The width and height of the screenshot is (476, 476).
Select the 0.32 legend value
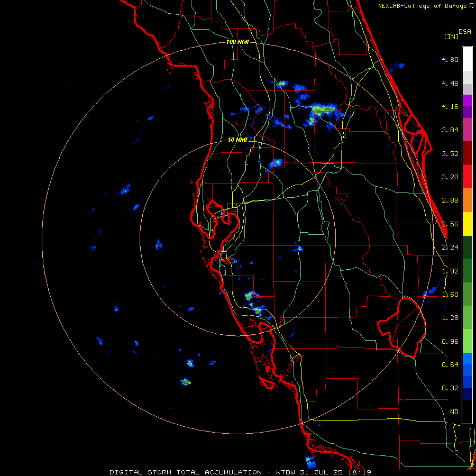450,388
